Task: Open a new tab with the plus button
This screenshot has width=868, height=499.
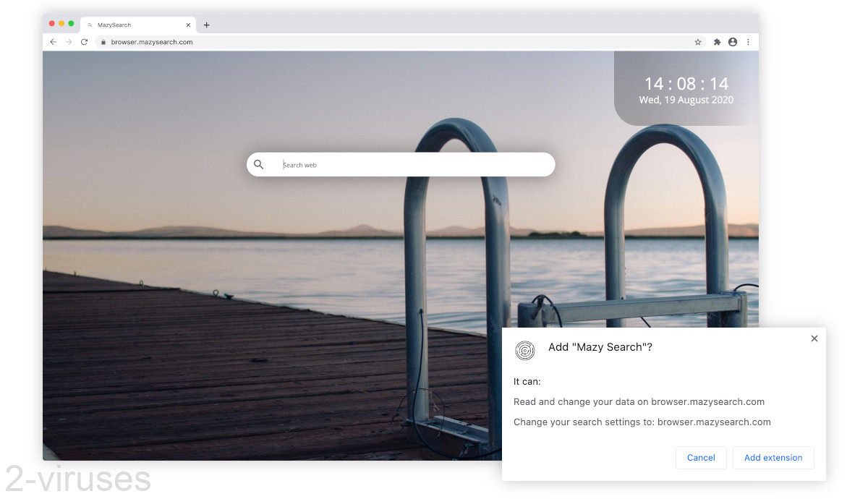Action: tap(206, 24)
